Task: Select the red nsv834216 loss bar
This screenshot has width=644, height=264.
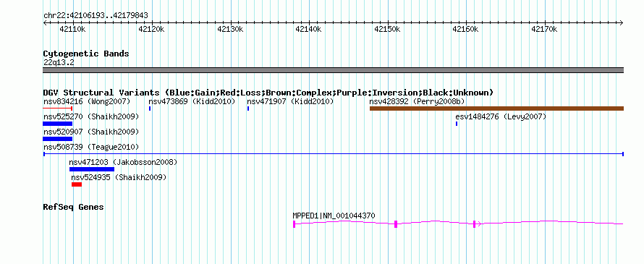Action: tap(58, 108)
